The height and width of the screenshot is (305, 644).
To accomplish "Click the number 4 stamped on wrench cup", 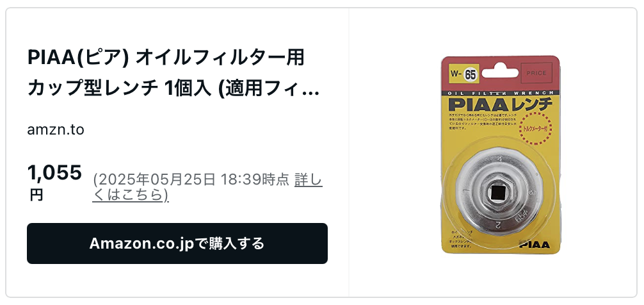I will click(499, 159).
